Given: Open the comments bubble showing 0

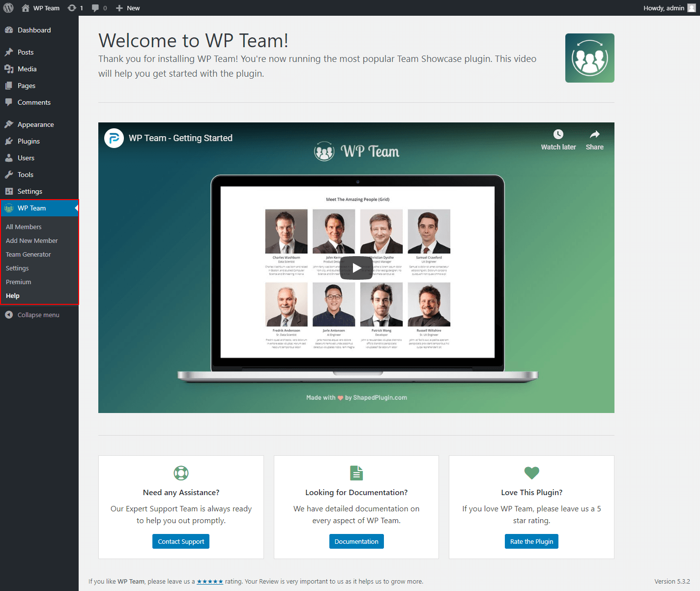Looking at the screenshot, I should [x=99, y=8].
